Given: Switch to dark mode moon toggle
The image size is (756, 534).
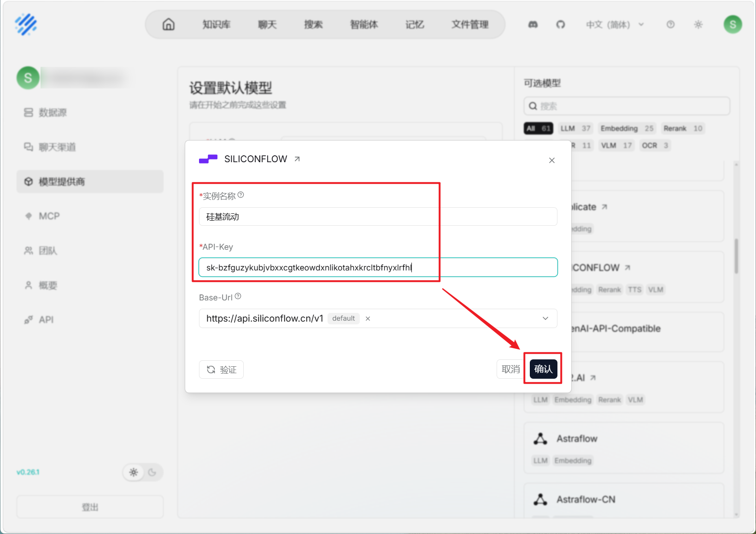Looking at the screenshot, I should (x=152, y=472).
